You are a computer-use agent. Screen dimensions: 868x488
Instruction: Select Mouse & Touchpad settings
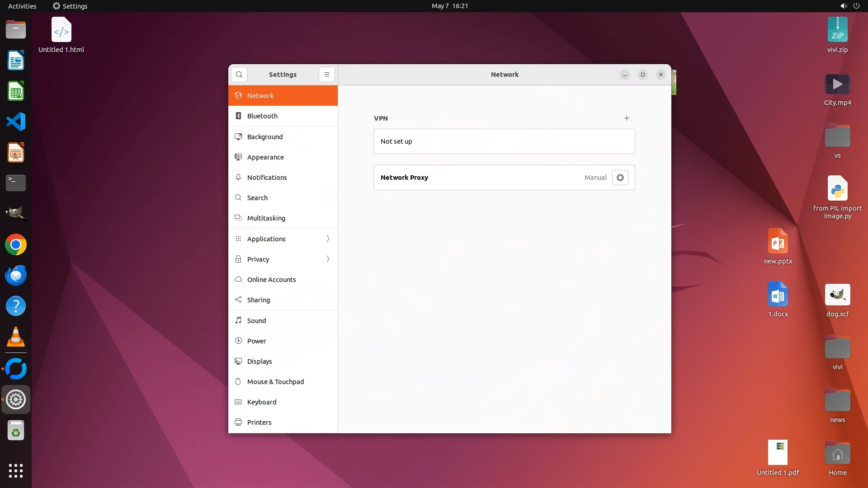275,382
